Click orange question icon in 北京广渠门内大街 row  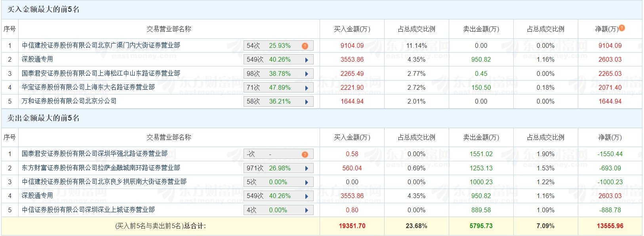pos(305,46)
